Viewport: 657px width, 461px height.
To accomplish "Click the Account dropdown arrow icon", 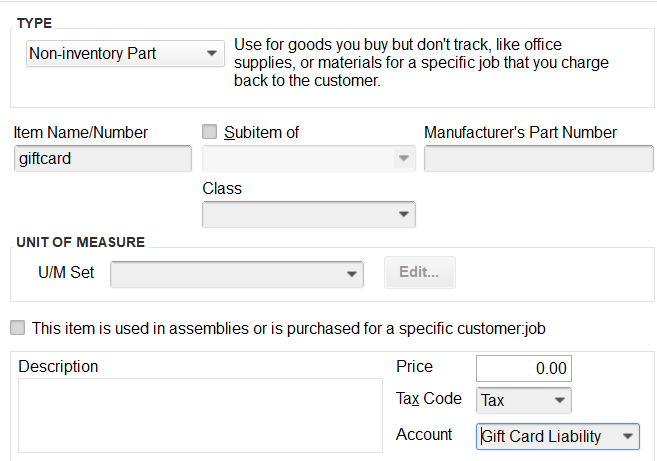I will (x=628, y=437).
